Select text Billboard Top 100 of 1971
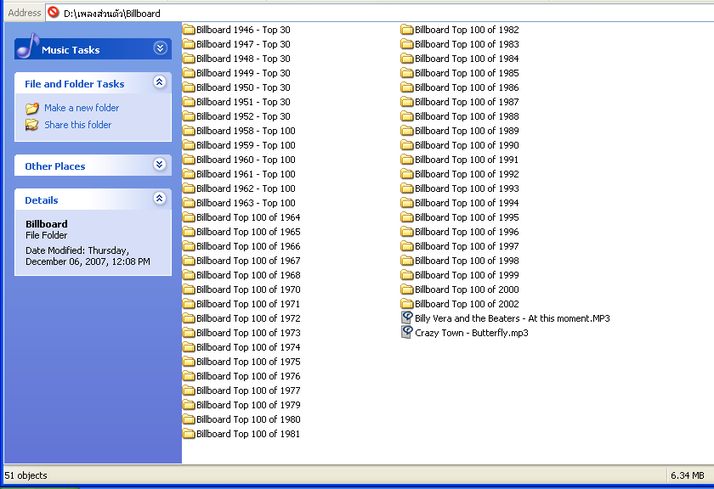Viewport: 714px width, 489px height. tap(248, 304)
